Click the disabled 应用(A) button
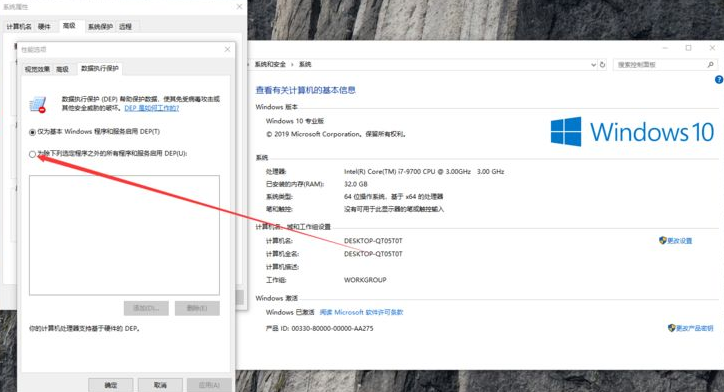The height and width of the screenshot is (392, 724). tap(209, 385)
